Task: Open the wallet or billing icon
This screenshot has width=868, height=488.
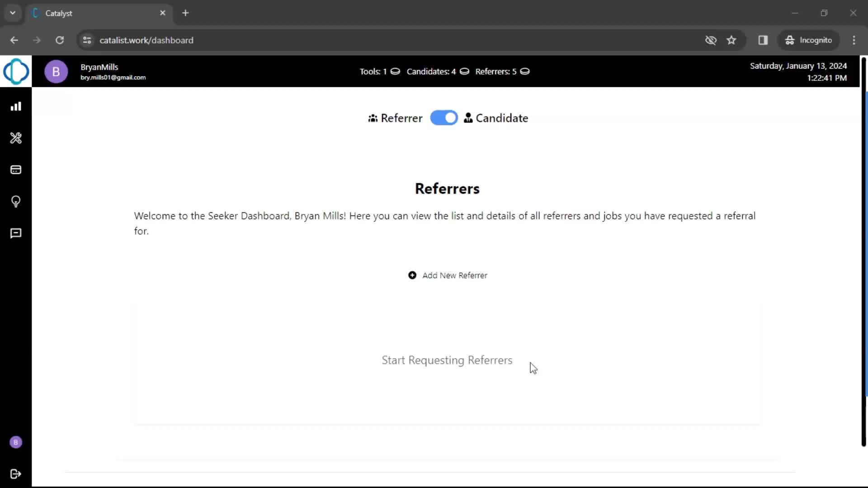Action: [16, 170]
